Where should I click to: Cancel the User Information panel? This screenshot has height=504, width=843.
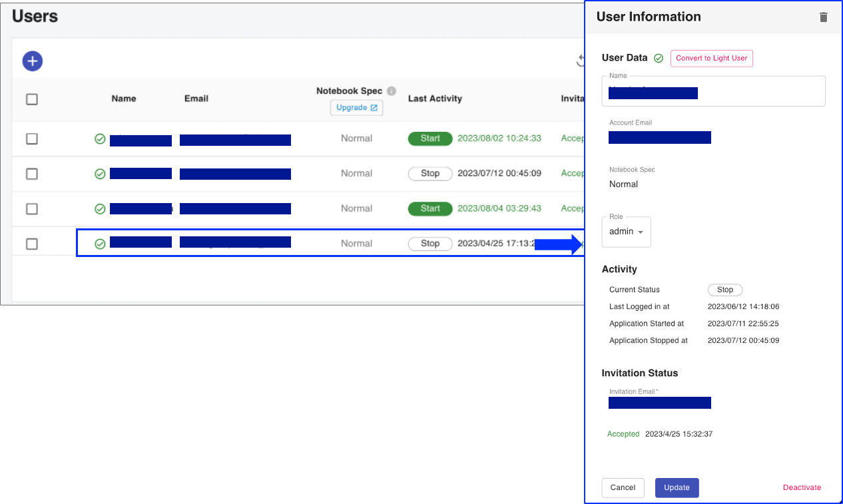[x=623, y=487]
